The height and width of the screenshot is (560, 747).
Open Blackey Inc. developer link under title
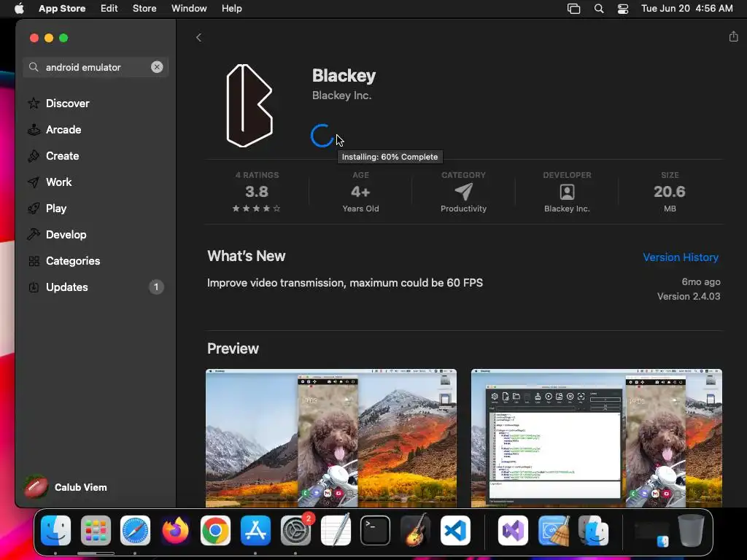[341, 96]
